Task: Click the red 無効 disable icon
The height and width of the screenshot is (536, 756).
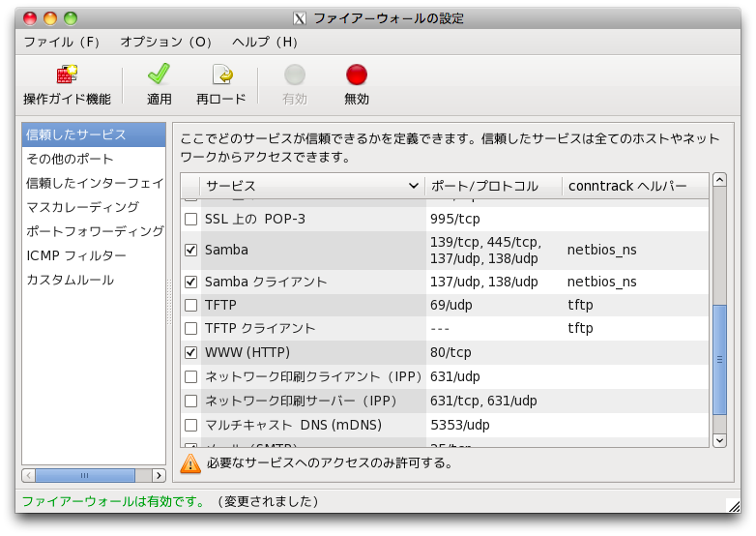Action: click(357, 75)
